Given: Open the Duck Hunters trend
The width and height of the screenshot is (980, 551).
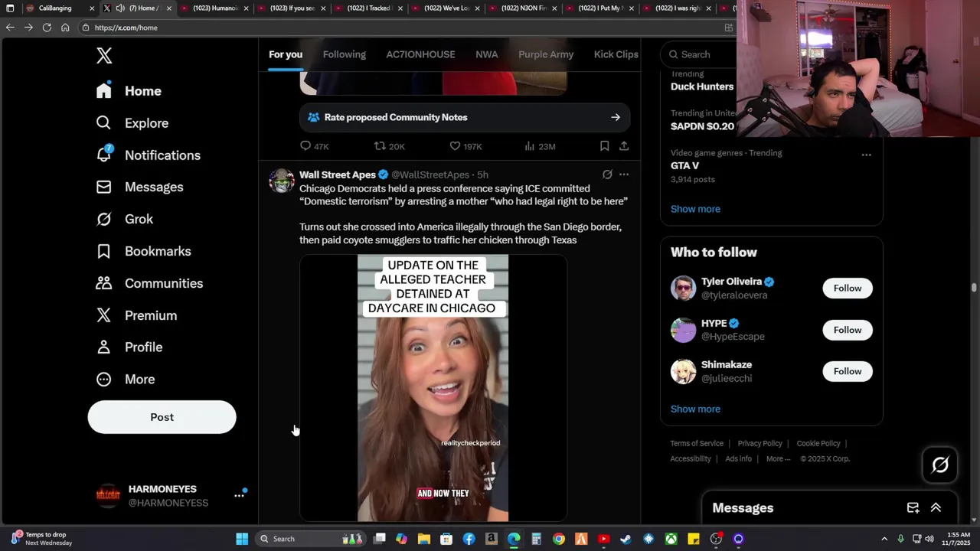Looking at the screenshot, I should point(702,86).
